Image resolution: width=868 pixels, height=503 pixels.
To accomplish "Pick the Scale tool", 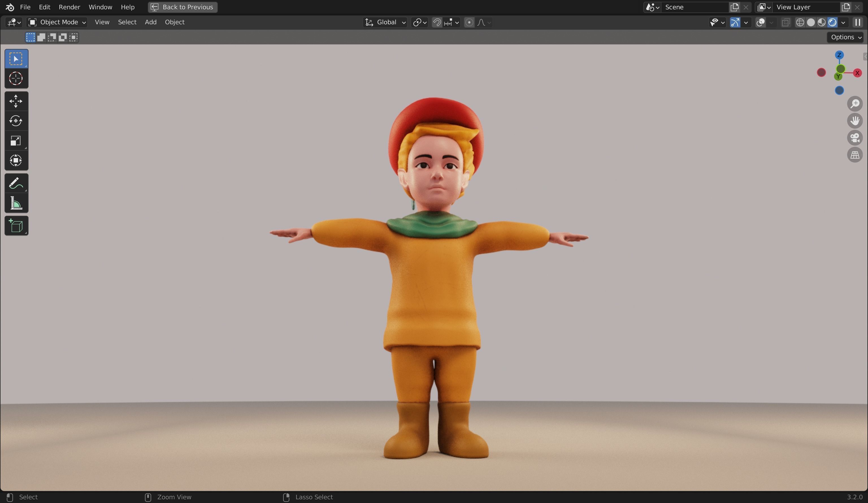I will 16,141.
